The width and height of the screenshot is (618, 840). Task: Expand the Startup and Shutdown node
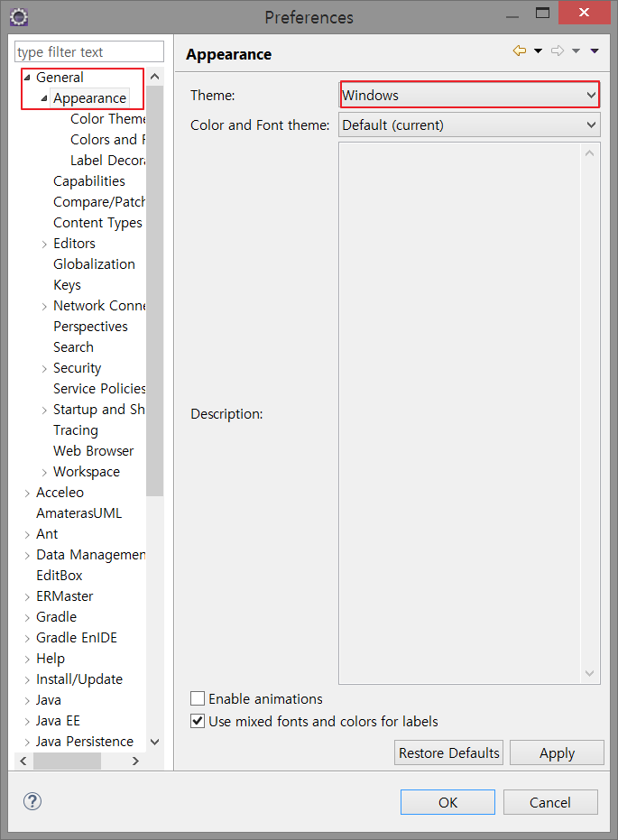pos(44,411)
